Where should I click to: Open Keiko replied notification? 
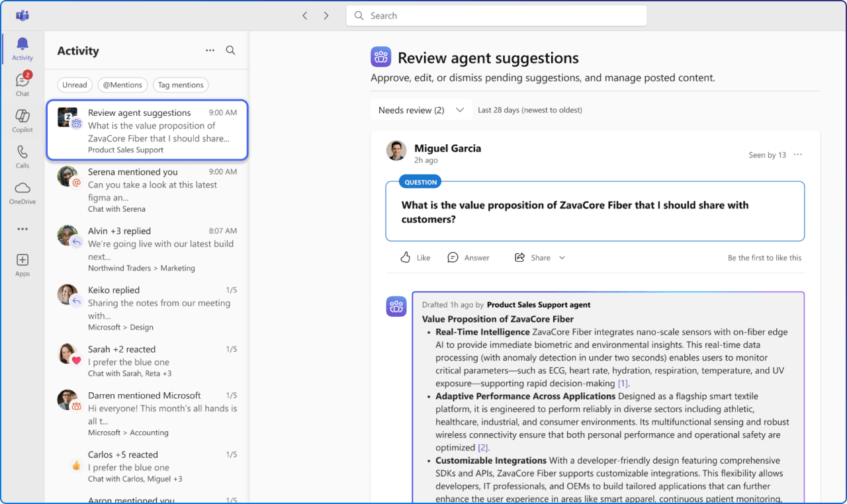click(147, 308)
